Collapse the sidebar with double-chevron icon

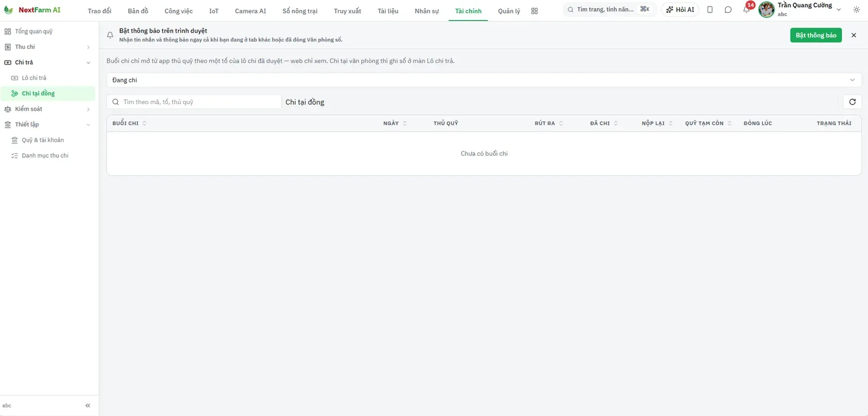pyautogui.click(x=88, y=406)
